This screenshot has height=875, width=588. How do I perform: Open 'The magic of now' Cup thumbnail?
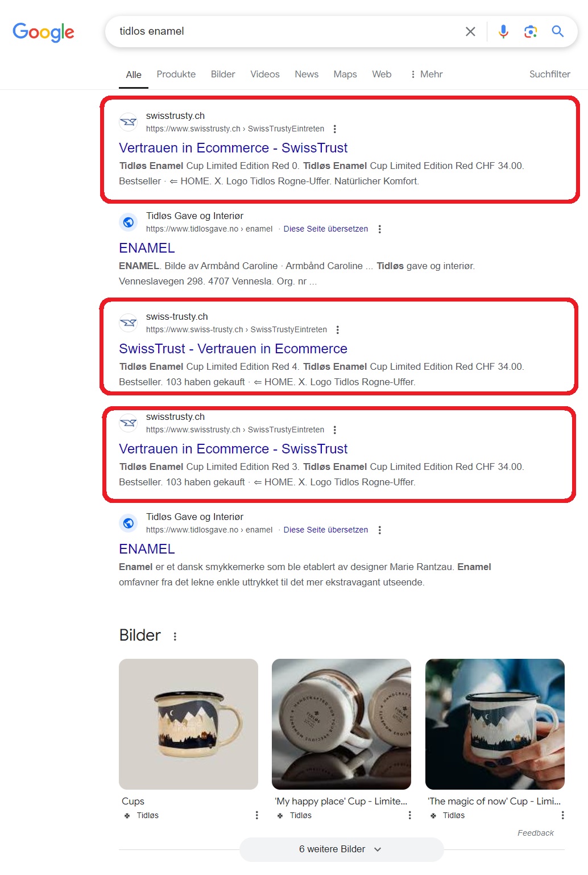point(495,724)
